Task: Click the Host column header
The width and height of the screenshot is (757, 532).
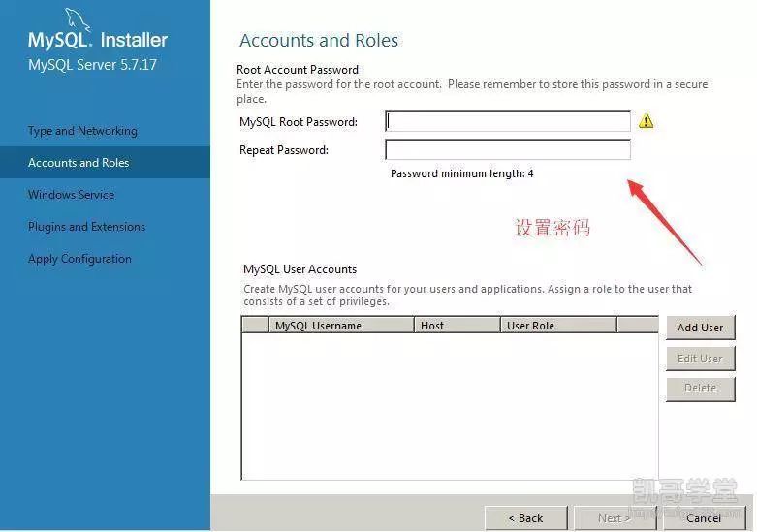Action: click(457, 326)
